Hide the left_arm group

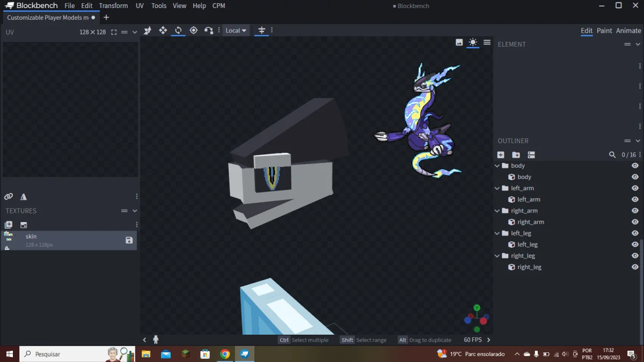(x=635, y=188)
